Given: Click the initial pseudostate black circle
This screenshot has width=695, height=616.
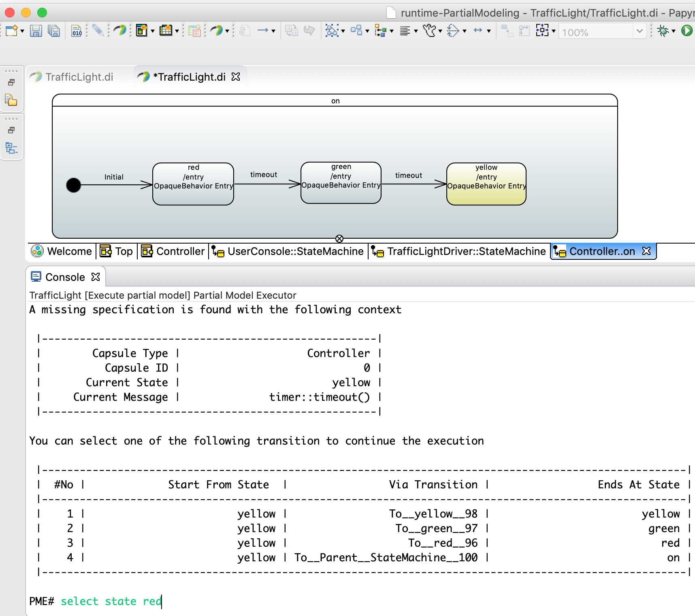Looking at the screenshot, I should (74, 185).
